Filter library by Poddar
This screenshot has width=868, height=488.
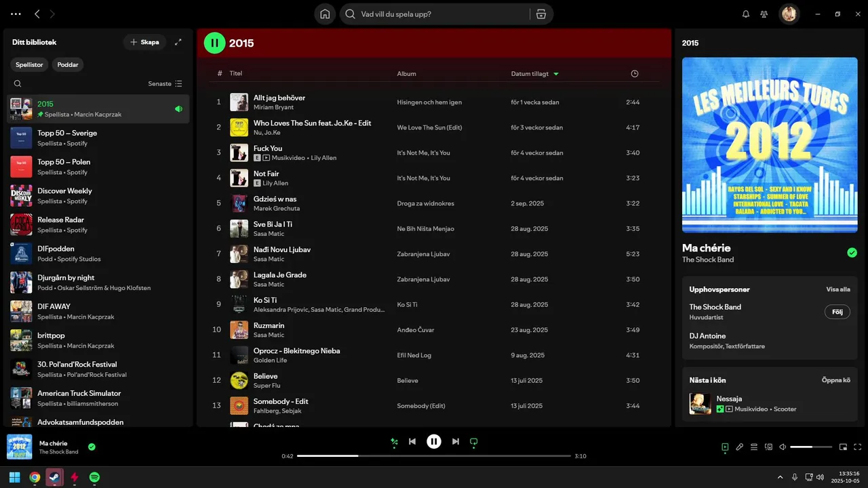coord(68,65)
